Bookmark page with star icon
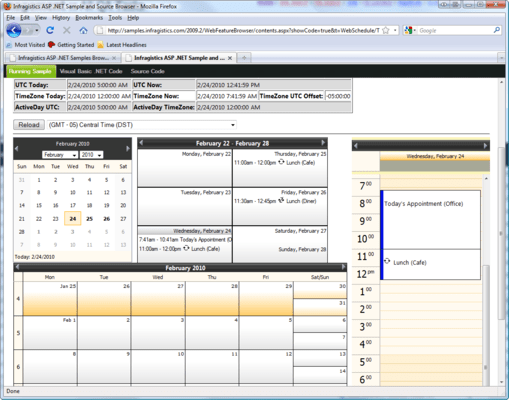 386,31
